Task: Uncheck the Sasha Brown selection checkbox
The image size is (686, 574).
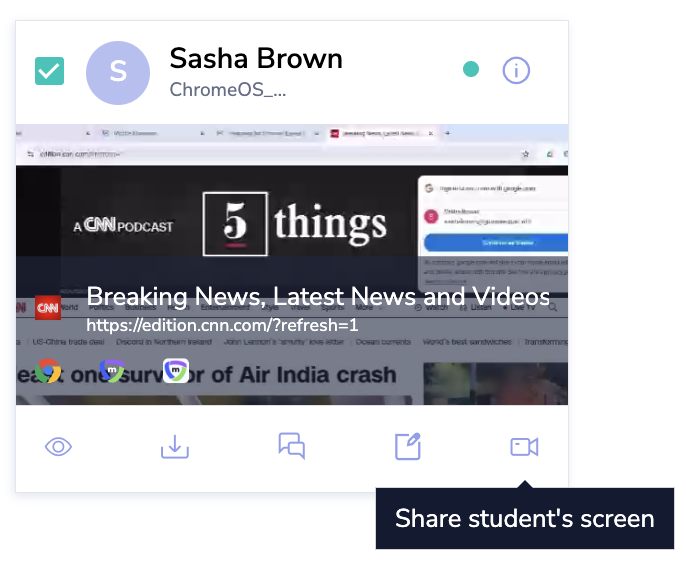Action: tap(49, 71)
